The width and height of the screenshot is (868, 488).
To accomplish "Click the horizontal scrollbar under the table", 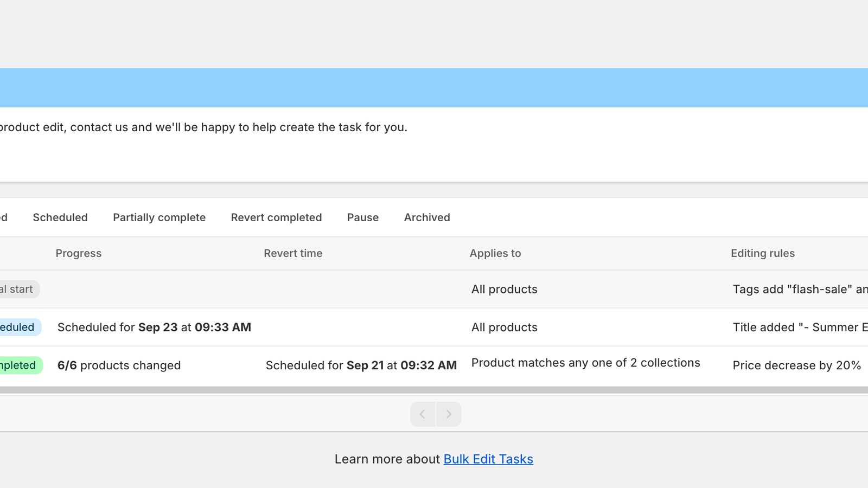I will [x=434, y=390].
